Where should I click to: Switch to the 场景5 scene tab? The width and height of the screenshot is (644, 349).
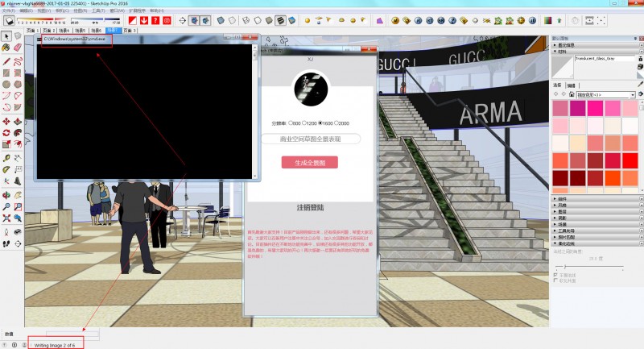[x=80, y=31]
